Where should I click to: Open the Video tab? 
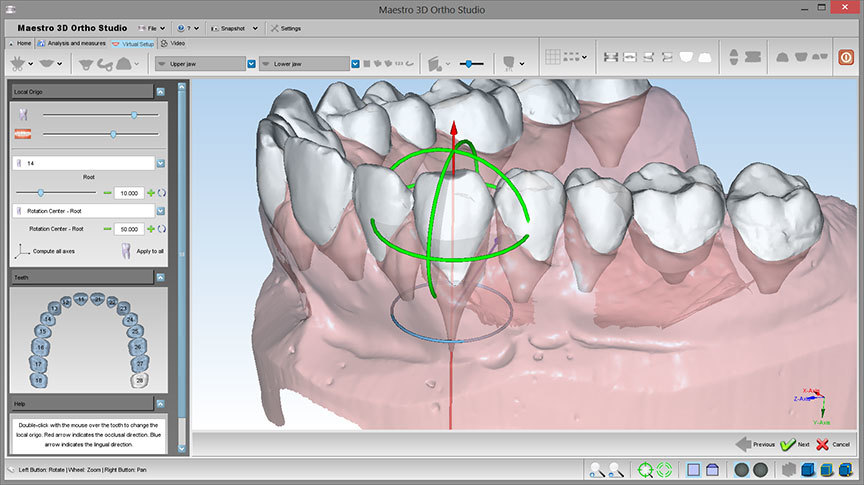click(x=173, y=43)
